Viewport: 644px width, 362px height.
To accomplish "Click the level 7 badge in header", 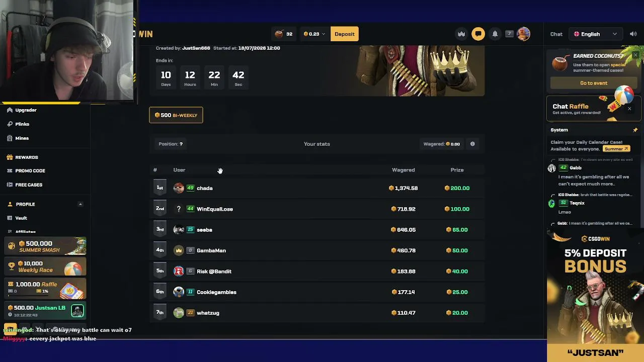I will point(509,34).
